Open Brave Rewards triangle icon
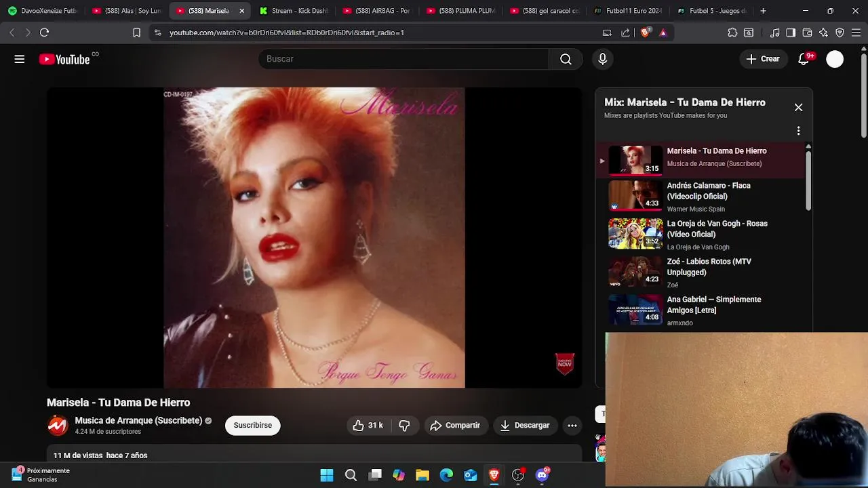This screenshot has width=868, height=488. [x=663, y=33]
